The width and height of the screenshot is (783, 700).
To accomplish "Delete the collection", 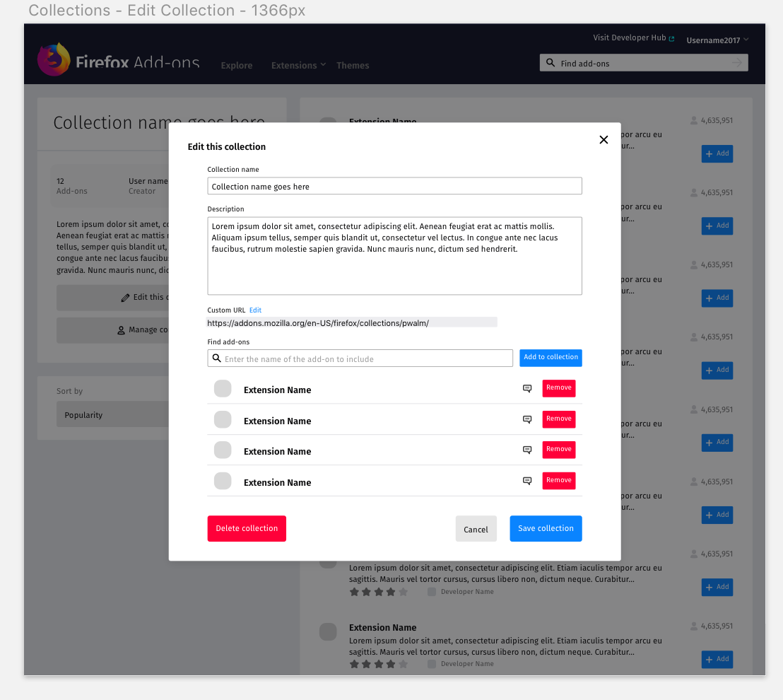I will coord(246,528).
